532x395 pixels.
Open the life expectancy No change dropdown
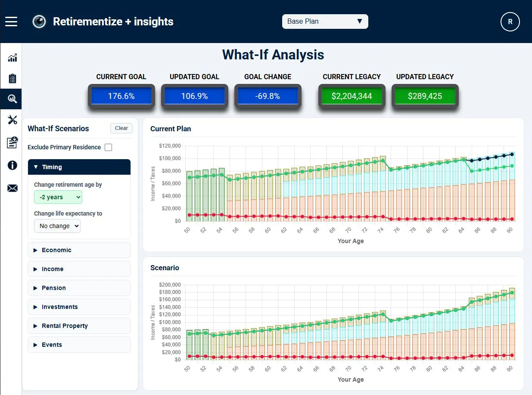coord(57,226)
